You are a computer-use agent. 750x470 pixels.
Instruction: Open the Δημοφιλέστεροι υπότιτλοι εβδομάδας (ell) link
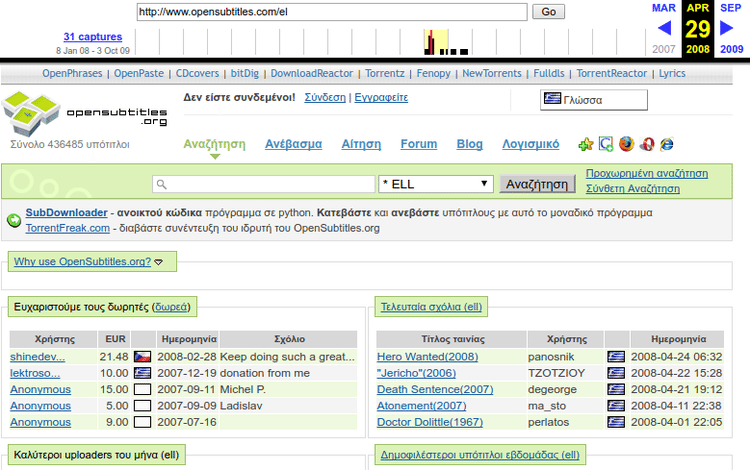tap(480, 455)
